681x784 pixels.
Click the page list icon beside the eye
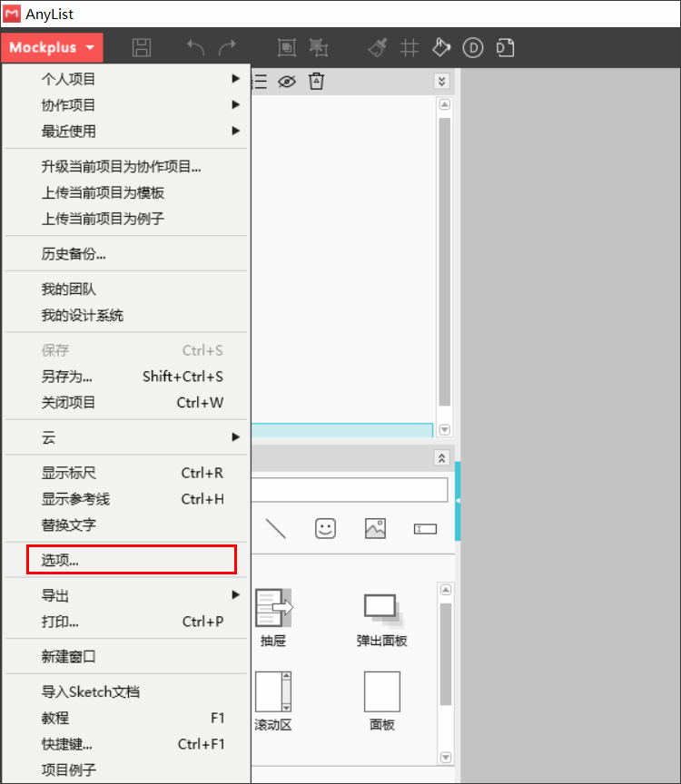[x=260, y=81]
